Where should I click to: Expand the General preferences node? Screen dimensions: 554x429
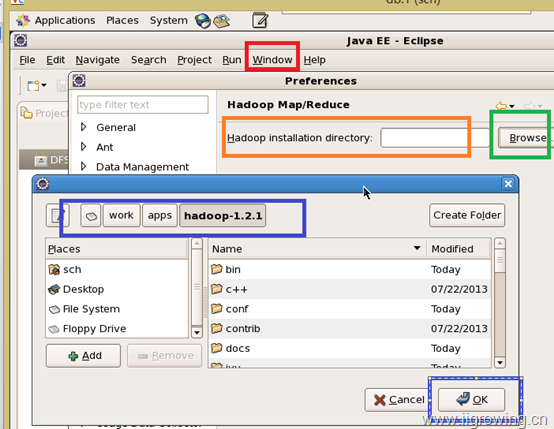pos(83,127)
